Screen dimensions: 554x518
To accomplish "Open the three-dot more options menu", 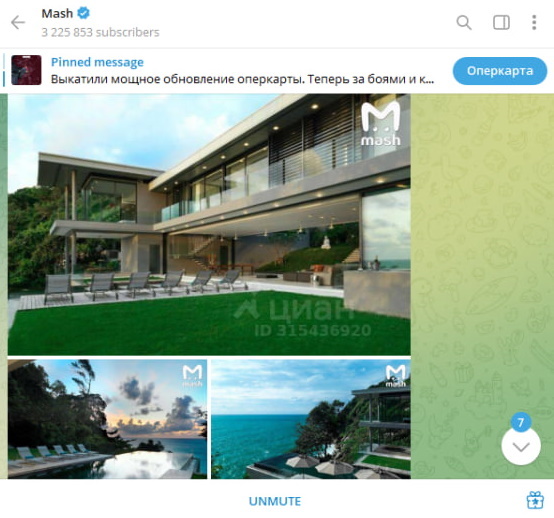I will 534,23.
